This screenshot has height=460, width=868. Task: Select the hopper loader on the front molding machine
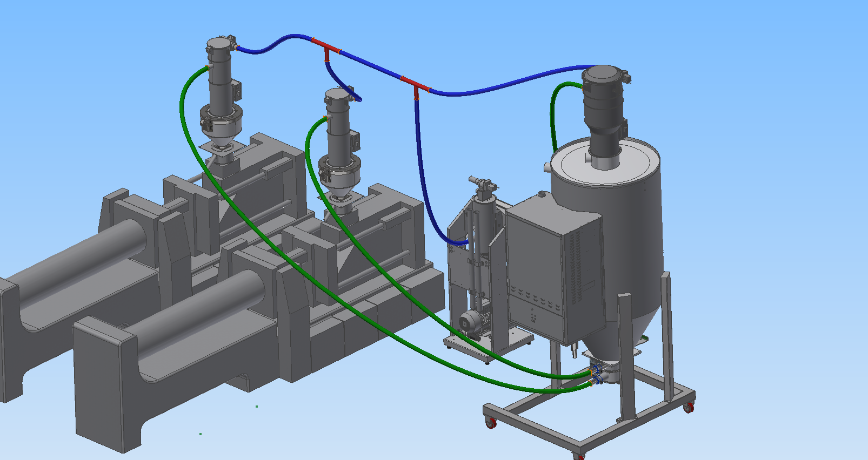click(x=339, y=146)
